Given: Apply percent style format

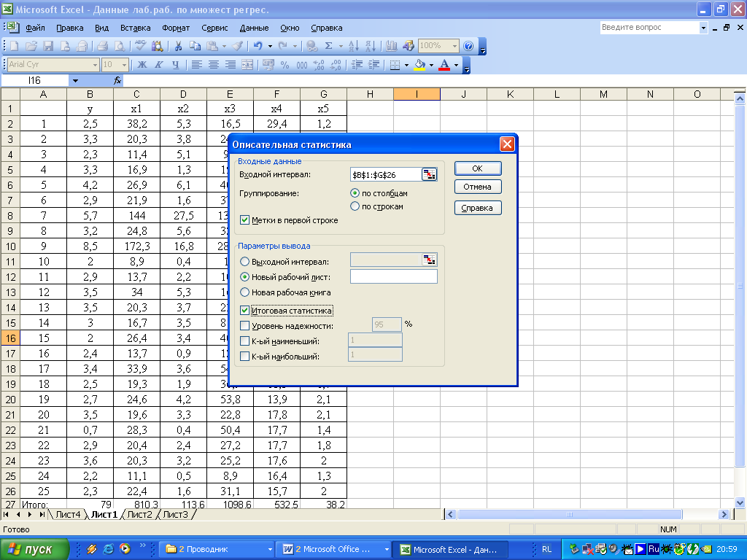Looking at the screenshot, I should [x=285, y=65].
